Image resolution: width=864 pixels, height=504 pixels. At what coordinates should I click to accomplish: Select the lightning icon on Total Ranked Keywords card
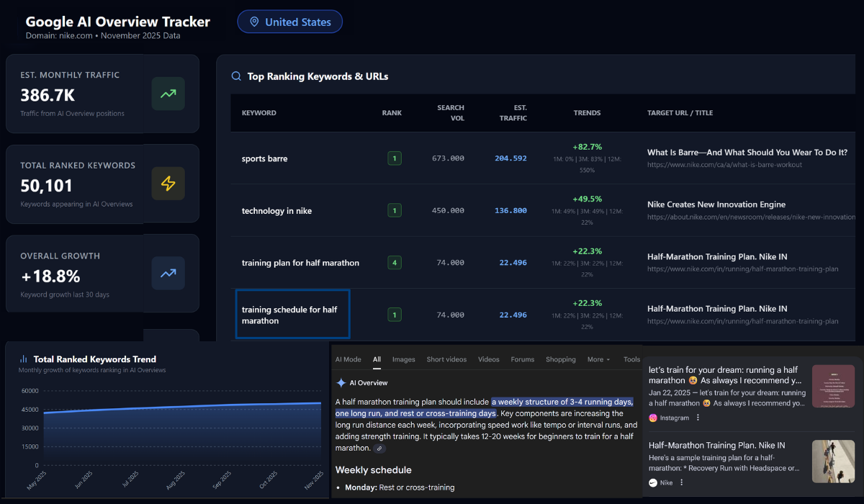[x=168, y=184]
